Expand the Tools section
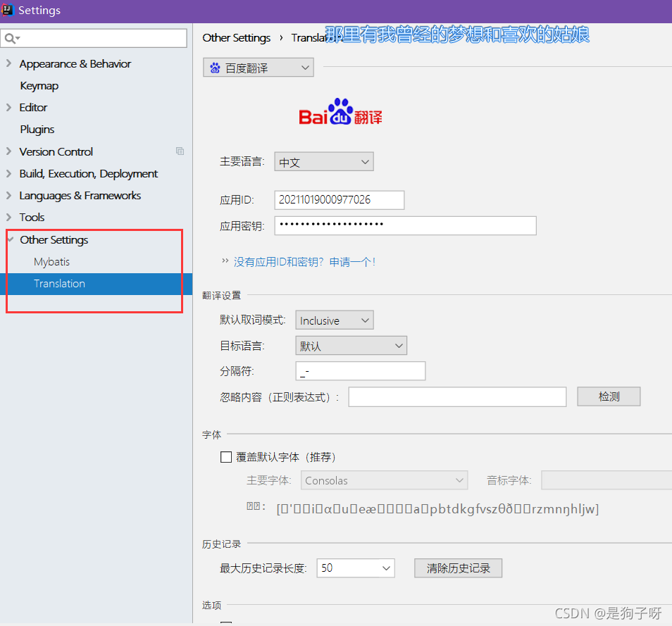672x626 pixels. coord(8,218)
